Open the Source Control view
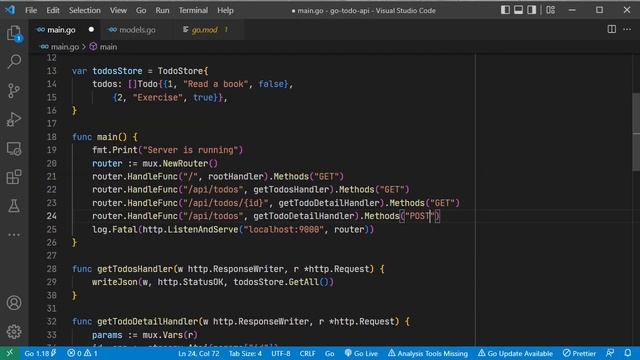The image size is (640, 360). click(14, 91)
